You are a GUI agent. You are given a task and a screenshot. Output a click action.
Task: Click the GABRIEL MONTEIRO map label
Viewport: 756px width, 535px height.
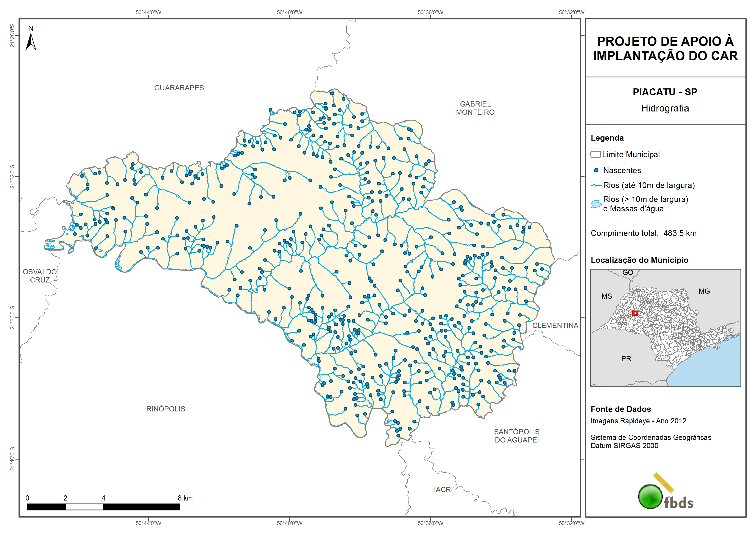point(475,108)
